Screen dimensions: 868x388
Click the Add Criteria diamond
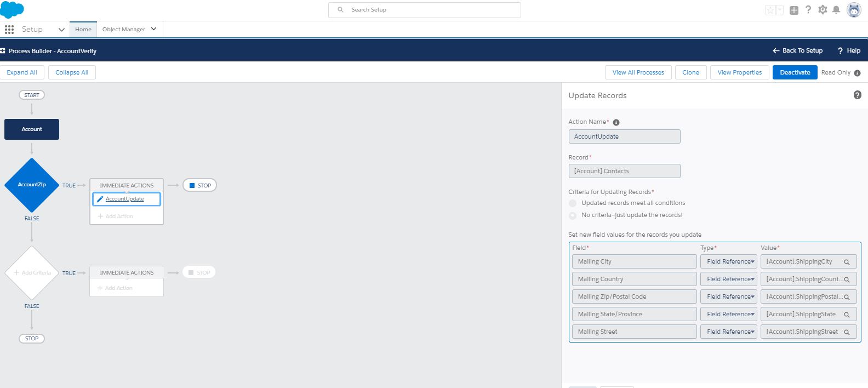pos(32,272)
